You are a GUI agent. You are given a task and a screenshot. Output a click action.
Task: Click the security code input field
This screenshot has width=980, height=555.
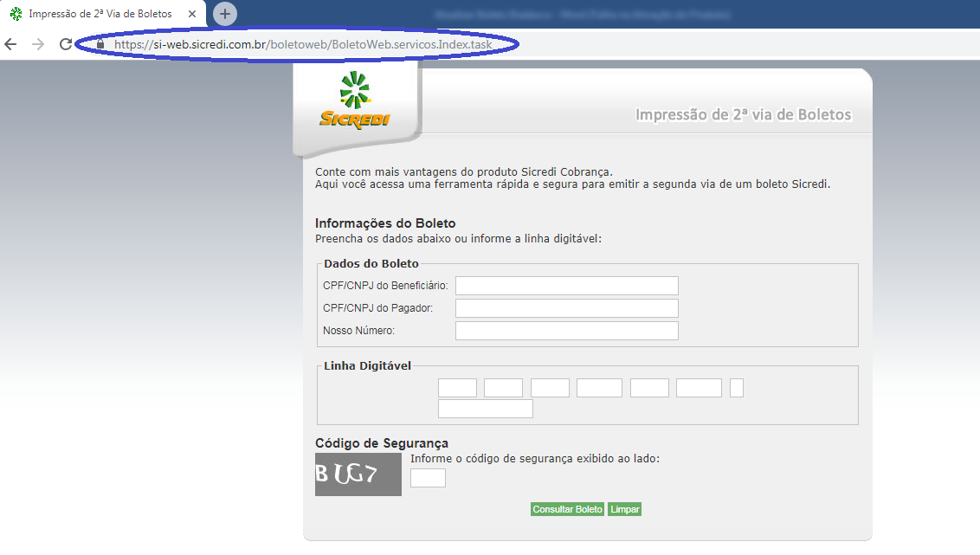click(x=429, y=478)
